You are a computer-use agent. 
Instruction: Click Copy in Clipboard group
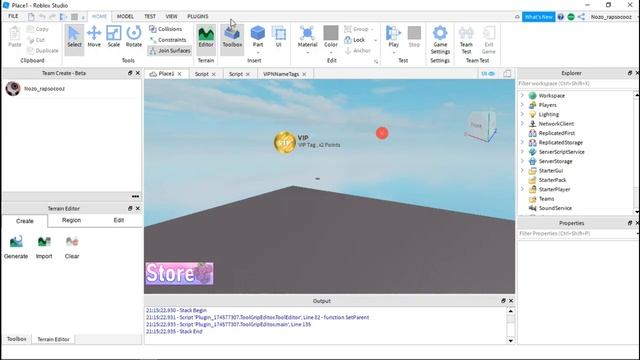(38, 29)
